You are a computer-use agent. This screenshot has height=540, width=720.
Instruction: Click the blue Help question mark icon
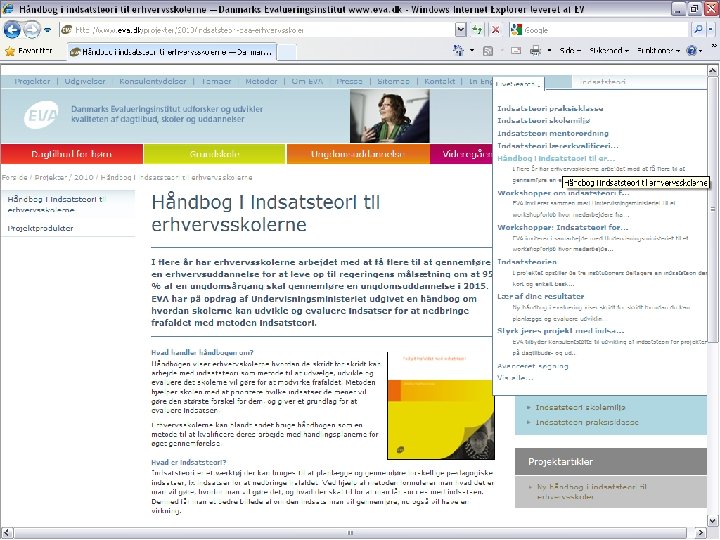coord(692,51)
